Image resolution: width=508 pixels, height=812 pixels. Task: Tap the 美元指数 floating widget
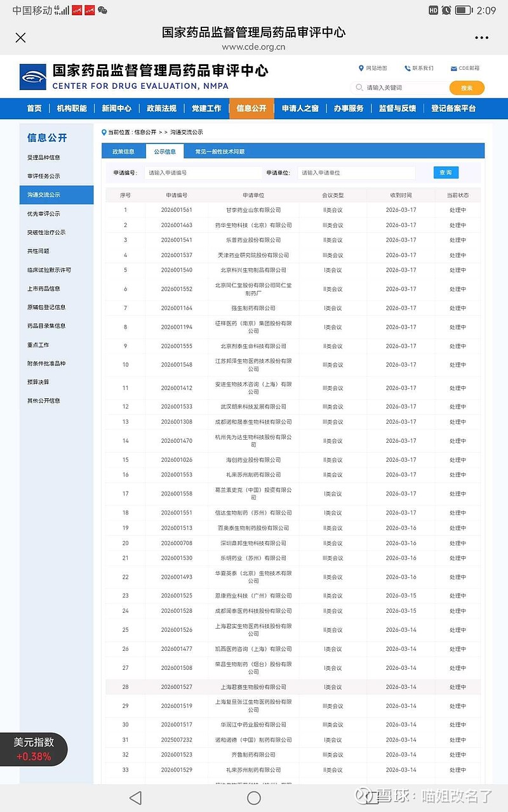(34, 749)
